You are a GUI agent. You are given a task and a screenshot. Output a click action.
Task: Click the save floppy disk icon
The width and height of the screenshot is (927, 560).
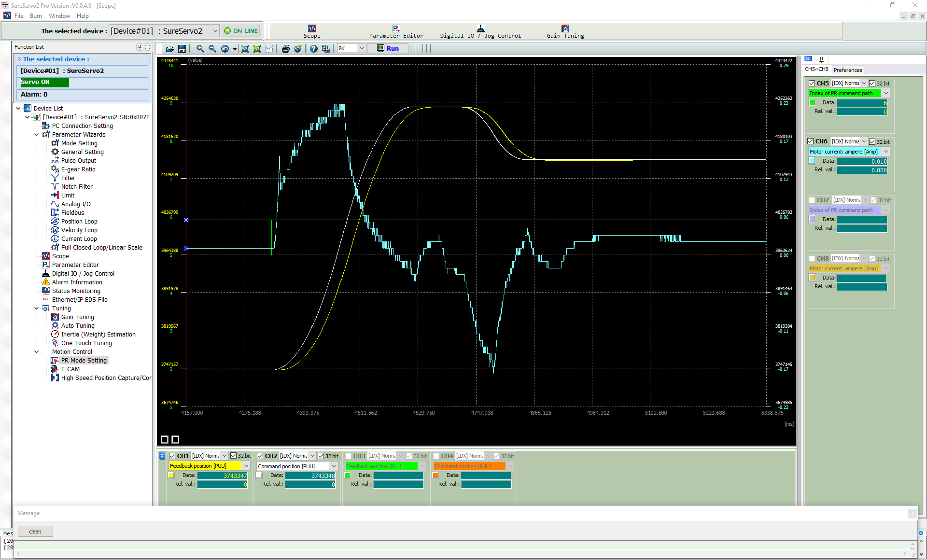(x=182, y=49)
